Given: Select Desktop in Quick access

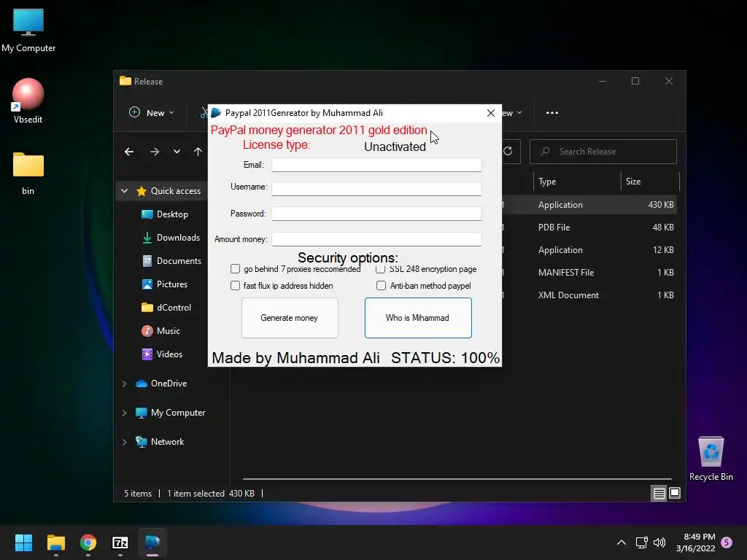Looking at the screenshot, I should (164, 214).
